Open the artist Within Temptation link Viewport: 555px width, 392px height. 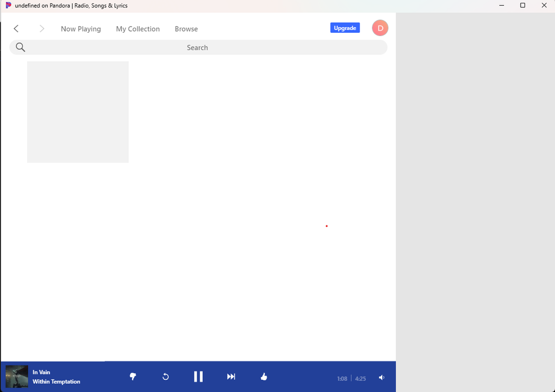click(56, 381)
